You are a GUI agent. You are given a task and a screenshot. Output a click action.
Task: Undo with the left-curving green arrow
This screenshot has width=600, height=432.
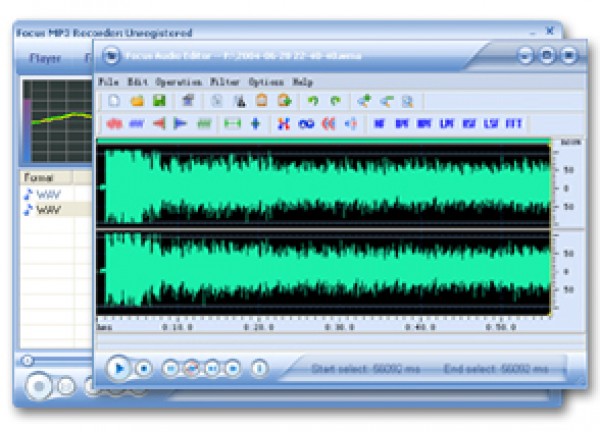pyautogui.click(x=313, y=101)
